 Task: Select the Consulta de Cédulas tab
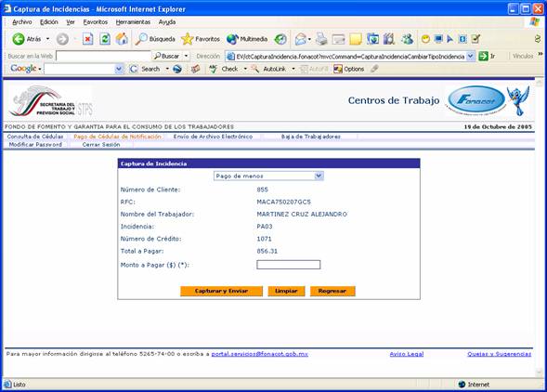pos(35,137)
